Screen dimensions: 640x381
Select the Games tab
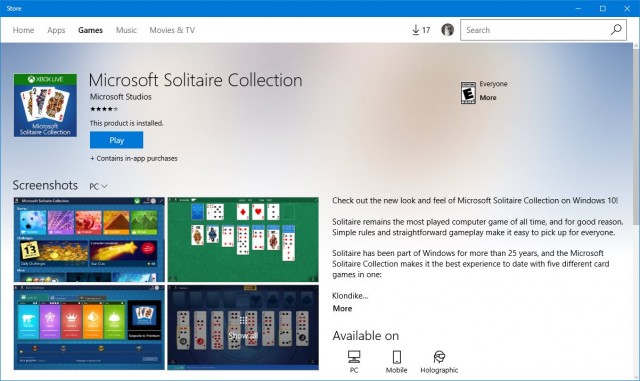[x=90, y=30]
